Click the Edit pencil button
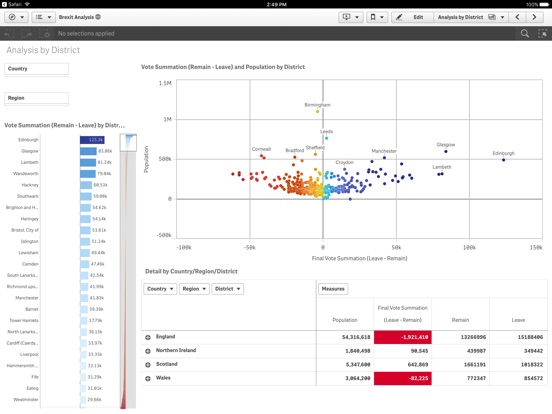 pyautogui.click(x=412, y=17)
